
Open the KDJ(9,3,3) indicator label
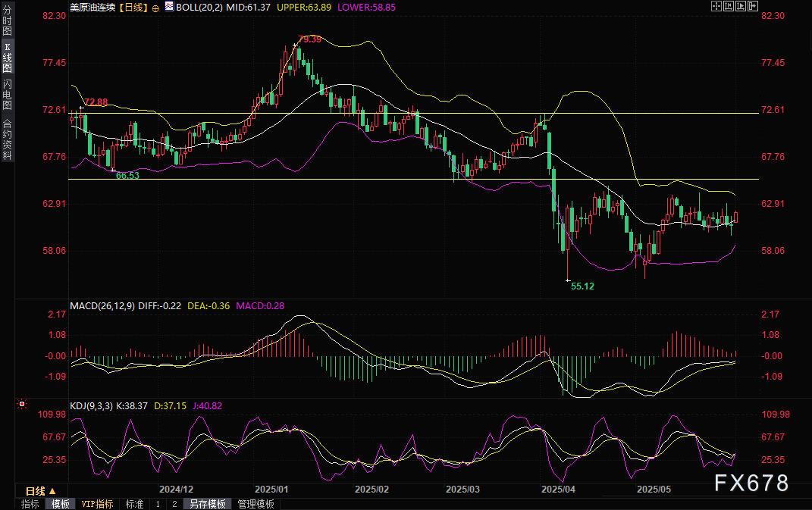92,405
